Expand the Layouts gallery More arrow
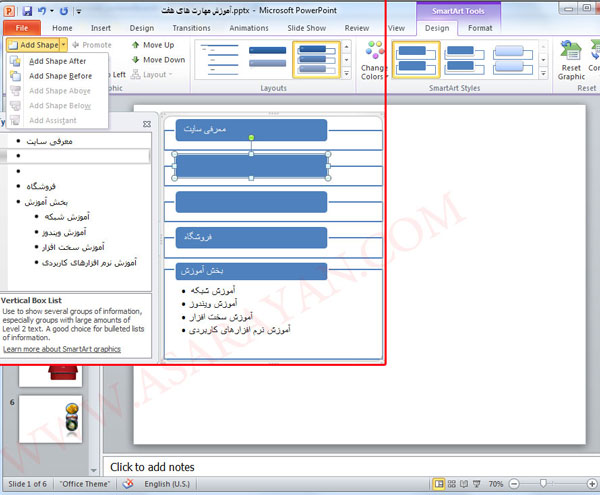 [346, 73]
